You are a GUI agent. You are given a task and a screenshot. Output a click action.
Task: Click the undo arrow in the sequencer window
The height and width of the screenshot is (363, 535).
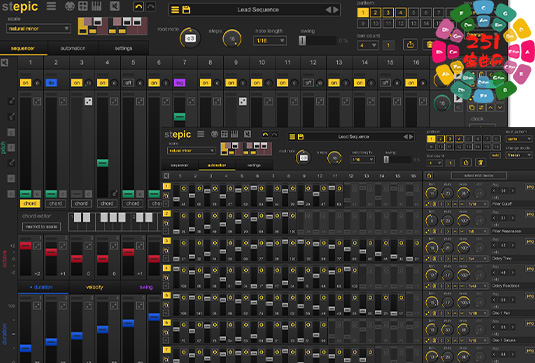coord(138,6)
